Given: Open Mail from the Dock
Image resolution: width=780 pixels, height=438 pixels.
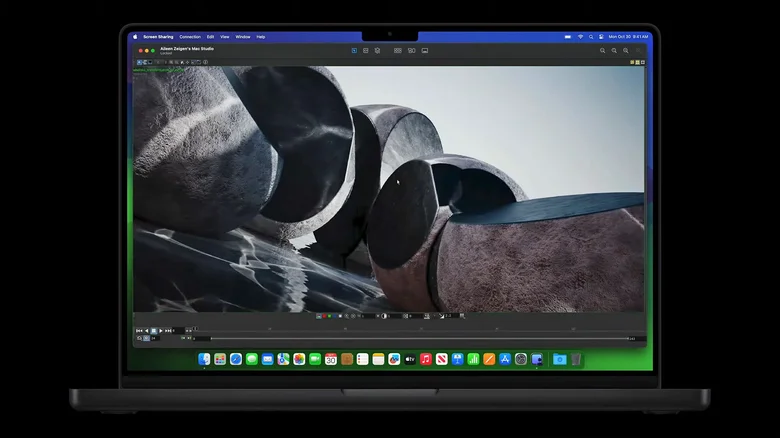Looking at the screenshot, I should point(268,359).
